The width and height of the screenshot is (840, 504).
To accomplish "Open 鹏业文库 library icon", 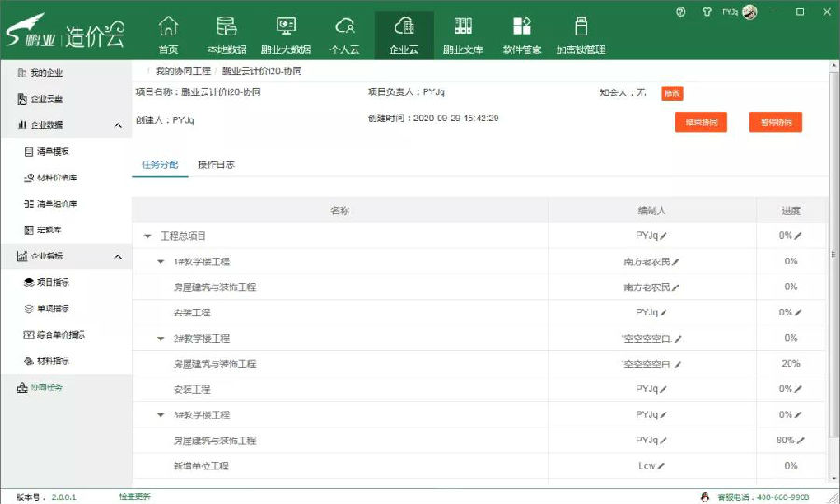I will (x=463, y=35).
